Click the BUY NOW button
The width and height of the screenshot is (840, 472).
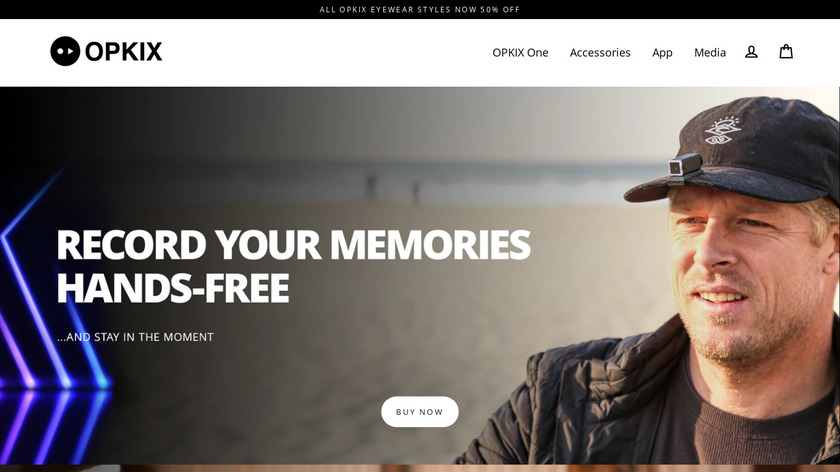pos(419,411)
